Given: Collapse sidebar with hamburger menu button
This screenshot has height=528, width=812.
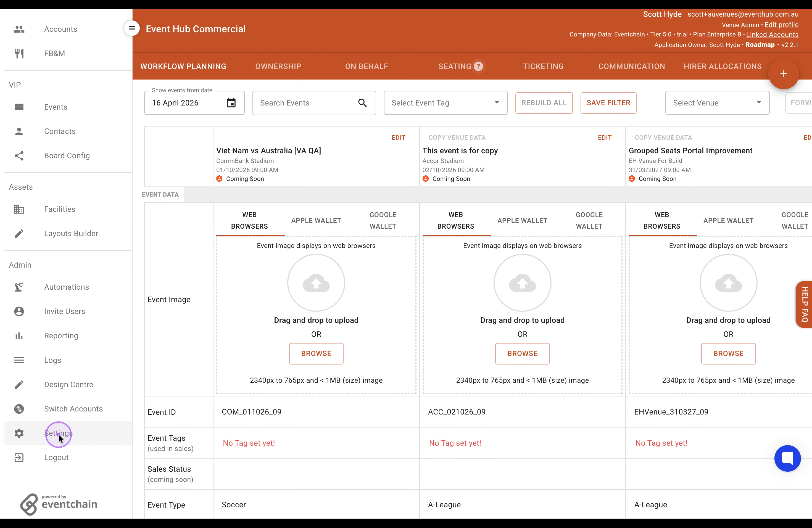Looking at the screenshot, I should click(132, 28).
